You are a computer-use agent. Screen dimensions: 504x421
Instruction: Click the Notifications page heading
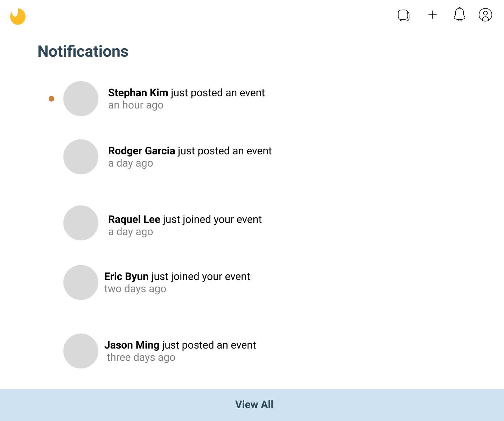point(83,51)
